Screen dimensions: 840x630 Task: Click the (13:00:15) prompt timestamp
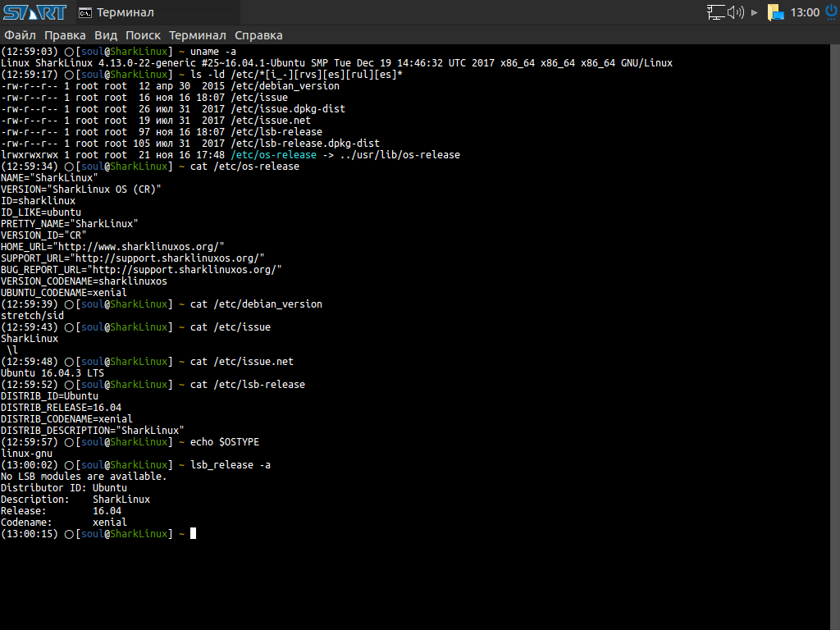pyautogui.click(x=30, y=533)
